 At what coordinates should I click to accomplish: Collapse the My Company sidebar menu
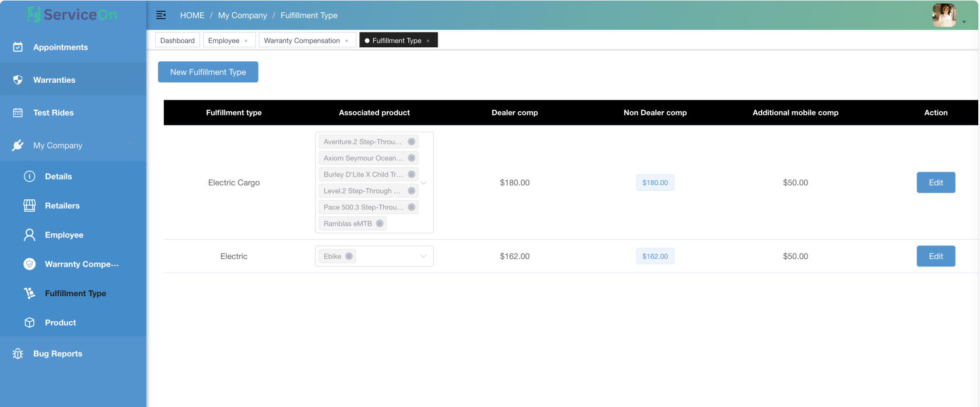click(131, 145)
